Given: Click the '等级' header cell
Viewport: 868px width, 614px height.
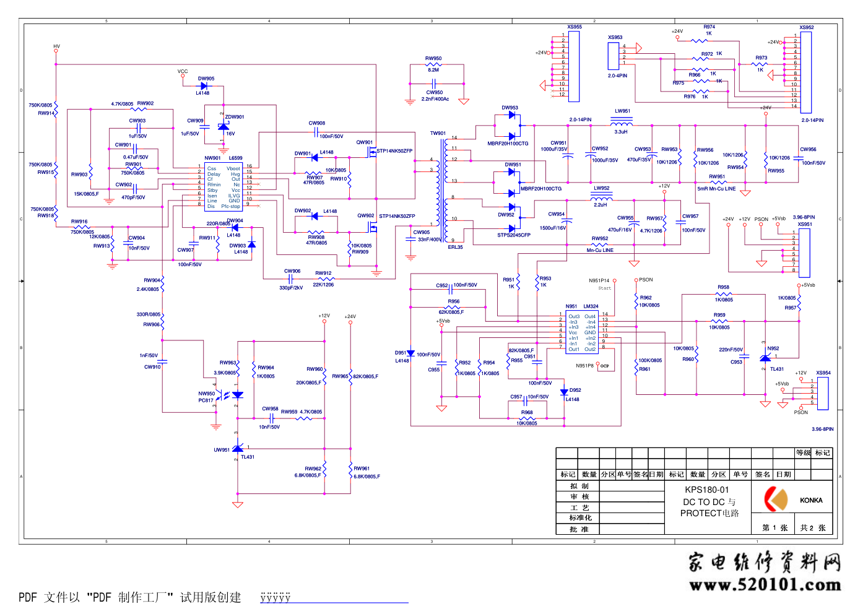Looking at the screenshot, I should coord(804,453).
